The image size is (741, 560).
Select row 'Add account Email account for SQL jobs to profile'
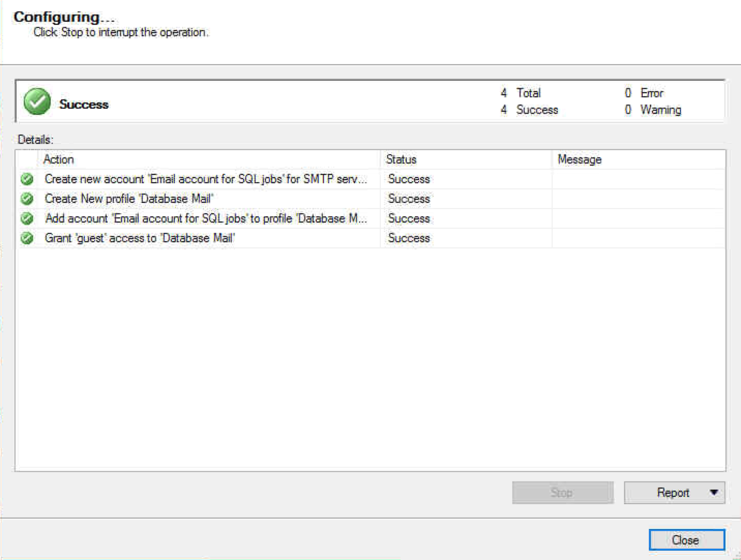click(x=371, y=218)
